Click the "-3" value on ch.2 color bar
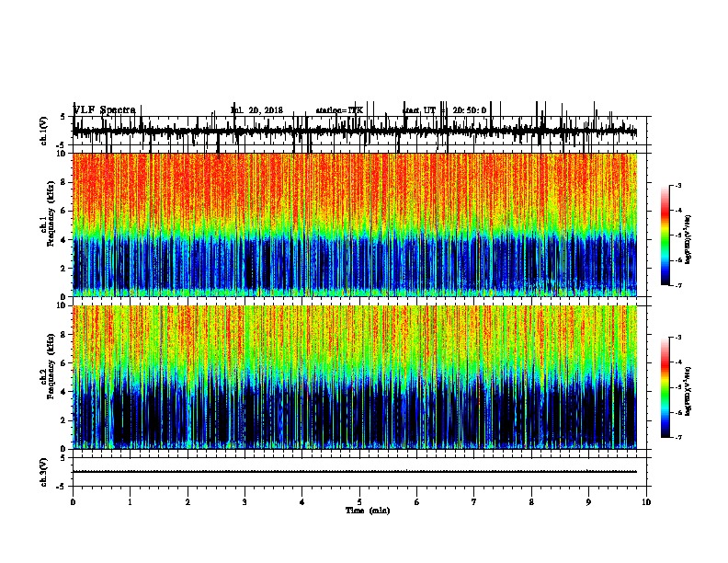The image size is (728, 563). point(678,338)
